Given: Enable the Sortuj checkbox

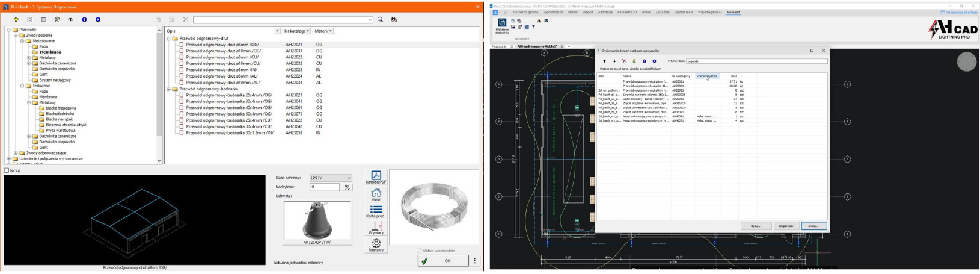Looking at the screenshot, I should pos(7,170).
